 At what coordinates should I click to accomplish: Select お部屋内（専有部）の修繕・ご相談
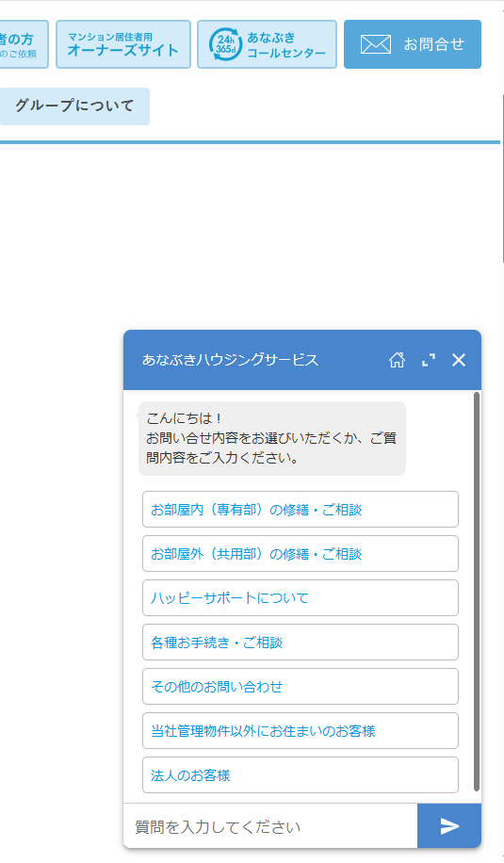point(301,509)
